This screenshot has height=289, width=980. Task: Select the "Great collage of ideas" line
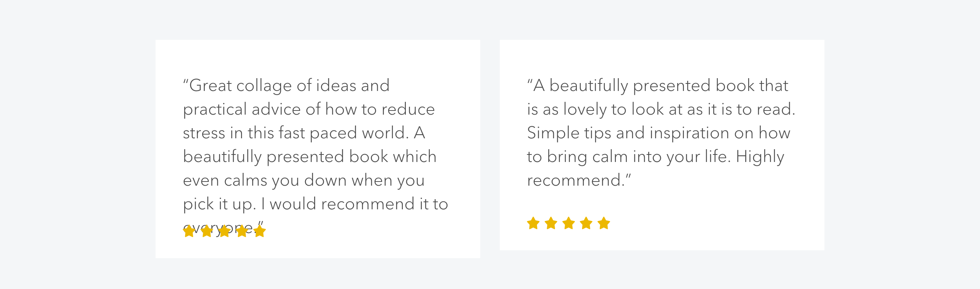[x=286, y=86]
